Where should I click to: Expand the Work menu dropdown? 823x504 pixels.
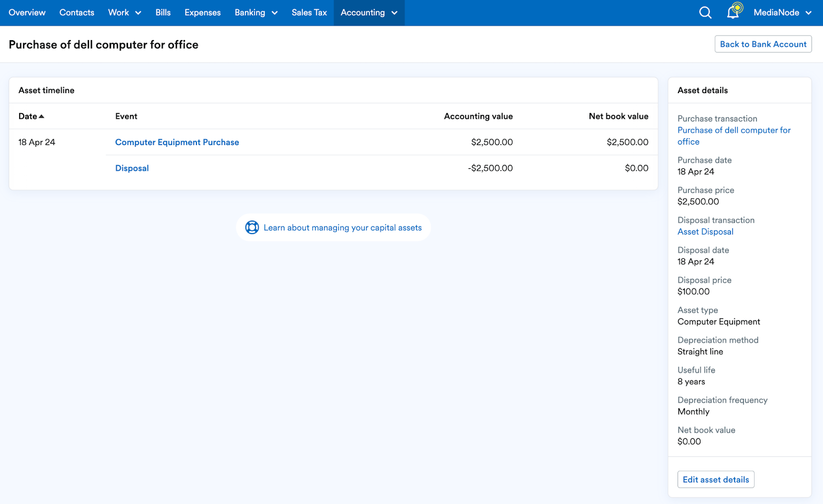pyautogui.click(x=124, y=12)
